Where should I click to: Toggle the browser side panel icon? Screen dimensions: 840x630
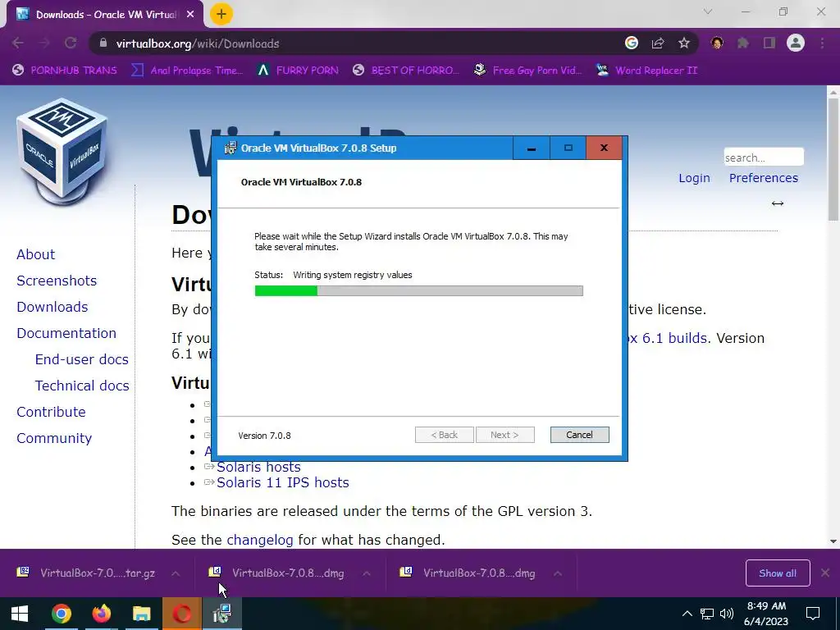pyautogui.click(x=769, y=43)
